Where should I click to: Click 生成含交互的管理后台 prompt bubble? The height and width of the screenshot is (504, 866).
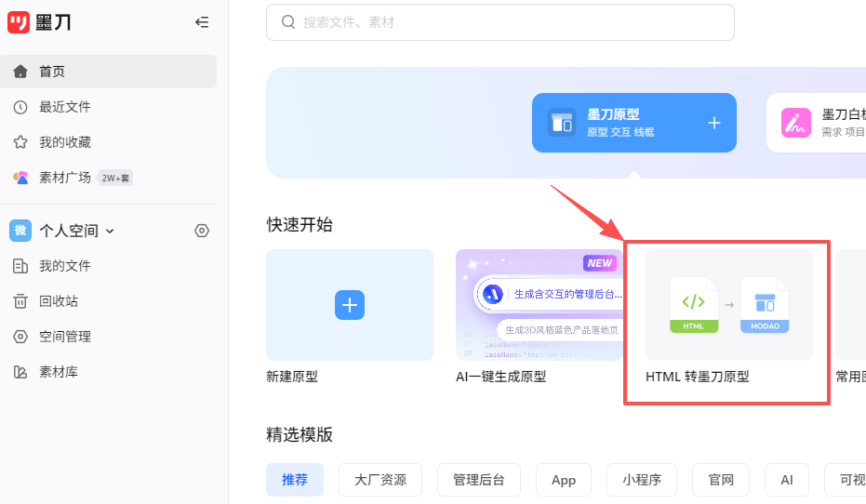tap(549, 294)
